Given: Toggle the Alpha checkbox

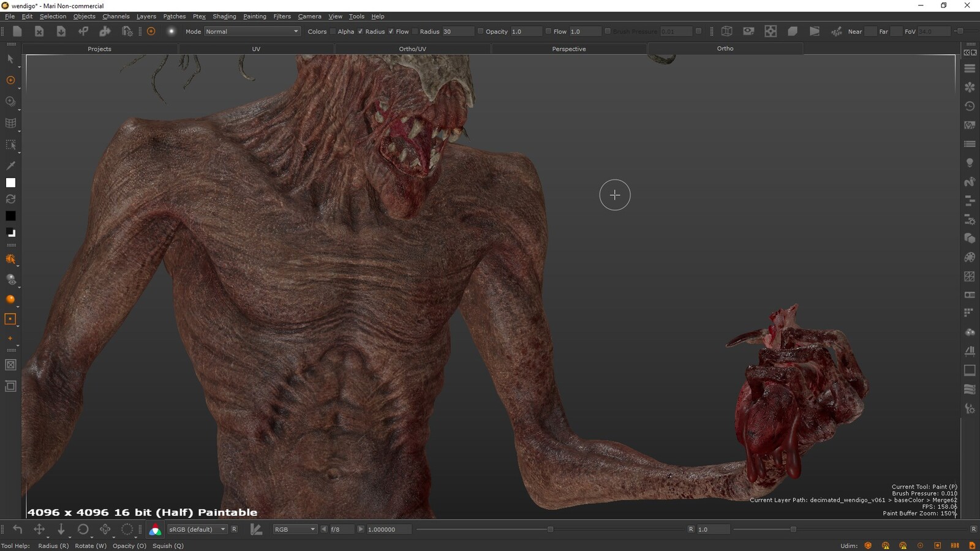Looking at the screenshot, I should (360, 31).
